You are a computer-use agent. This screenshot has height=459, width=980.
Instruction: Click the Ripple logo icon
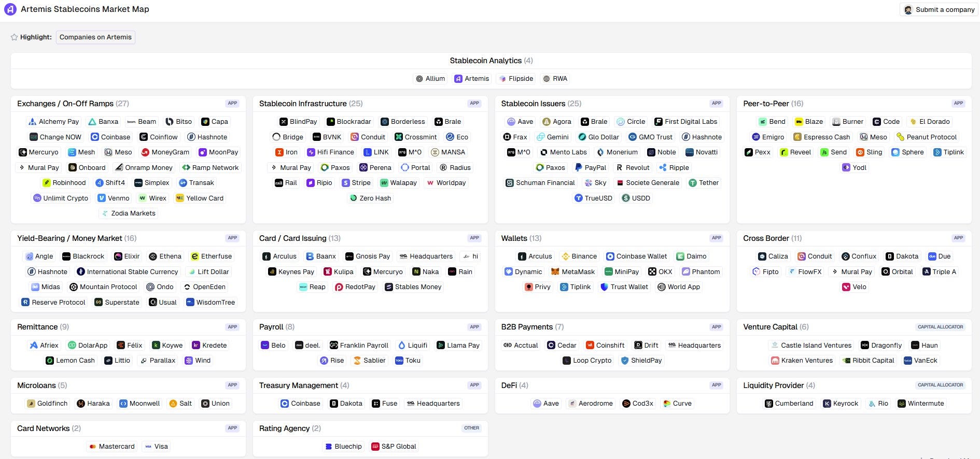[x=663, y=168]
